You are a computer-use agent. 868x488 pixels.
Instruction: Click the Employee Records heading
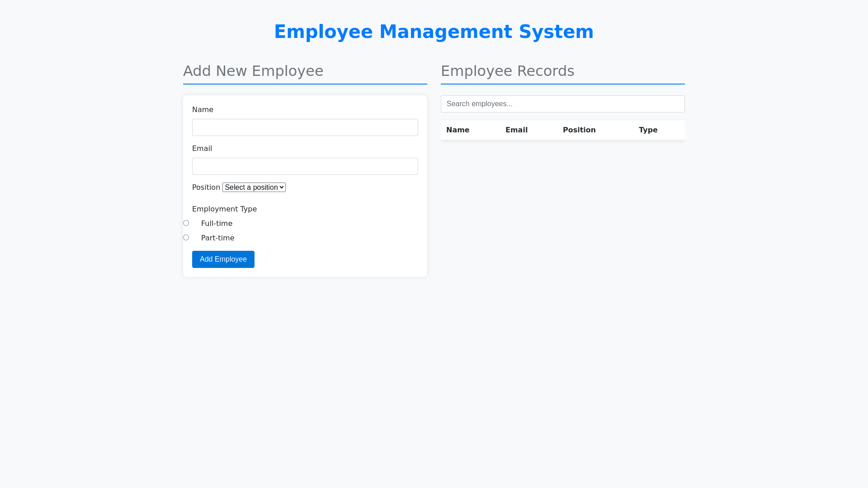click(x=507, y=71)
